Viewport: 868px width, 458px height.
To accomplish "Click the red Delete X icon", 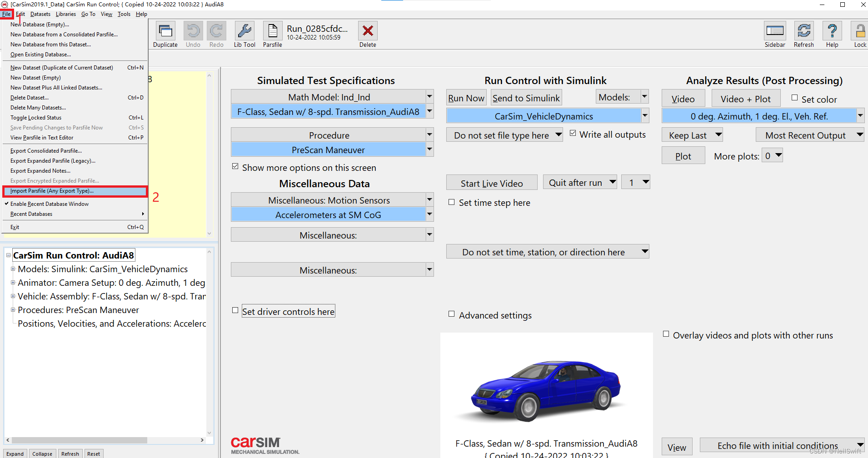I will pos(368,31).
